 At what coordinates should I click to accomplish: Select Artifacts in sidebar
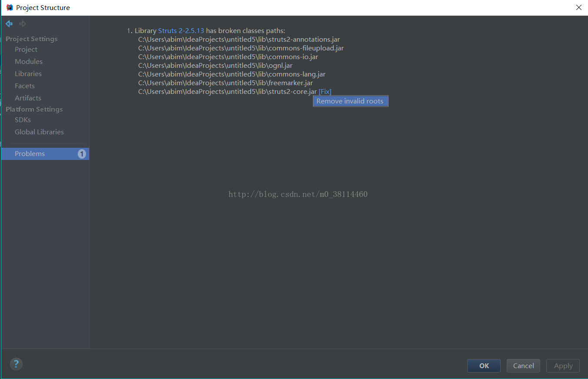[28, 98]
